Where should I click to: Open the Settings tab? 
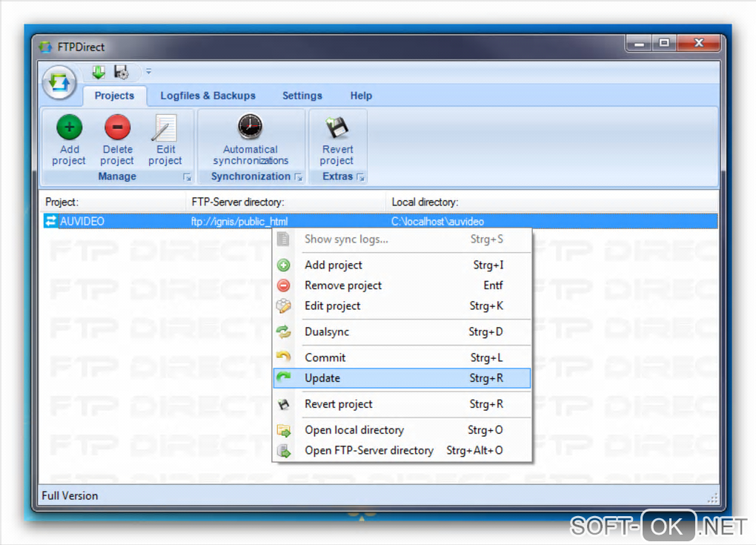pyautogui.click(x=302, y=96)
